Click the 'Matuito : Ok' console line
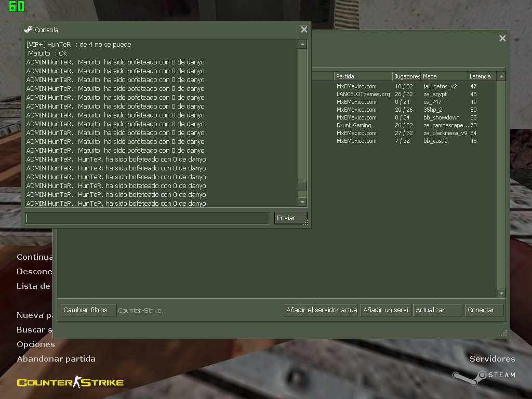 tap(47, 54)
